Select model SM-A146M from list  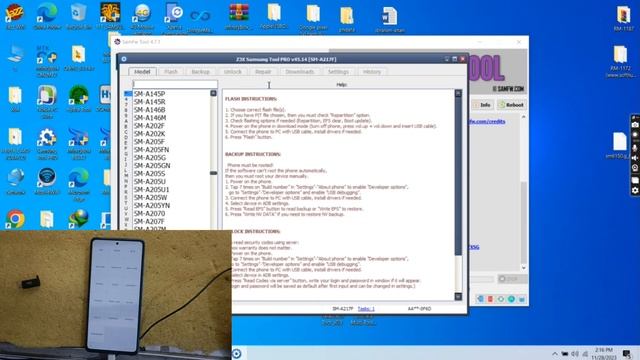tap(150, 118)
